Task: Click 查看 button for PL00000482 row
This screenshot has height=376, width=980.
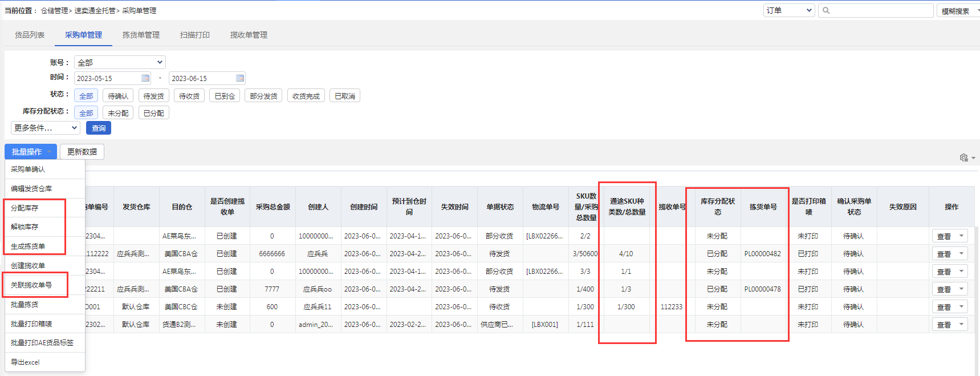Action: coord(944,253)
